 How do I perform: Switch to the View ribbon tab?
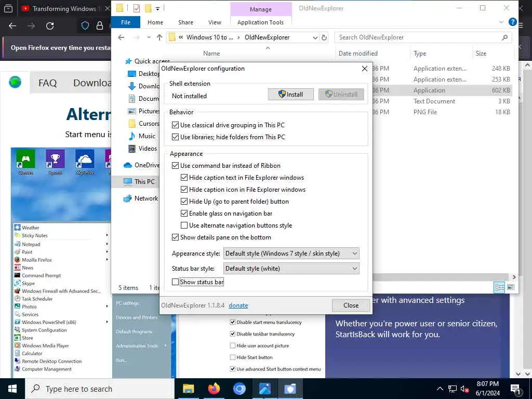215,22
